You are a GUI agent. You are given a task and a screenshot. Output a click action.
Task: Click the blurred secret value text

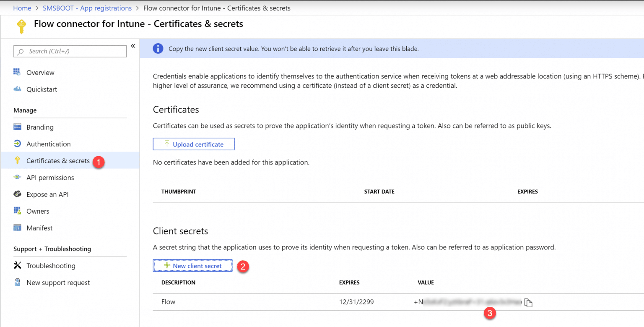tap(467, 302)
